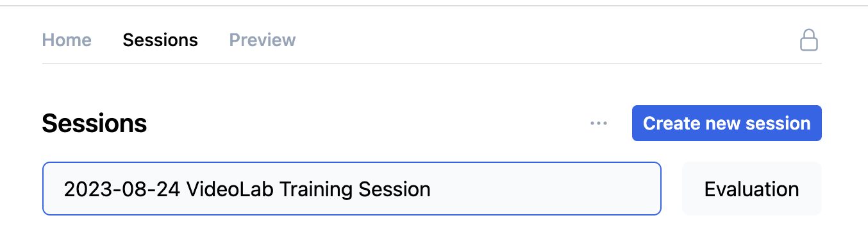Screen dimensions: 868x245
Task: Choose Preview from the top navigation
Action: [262, 40]
